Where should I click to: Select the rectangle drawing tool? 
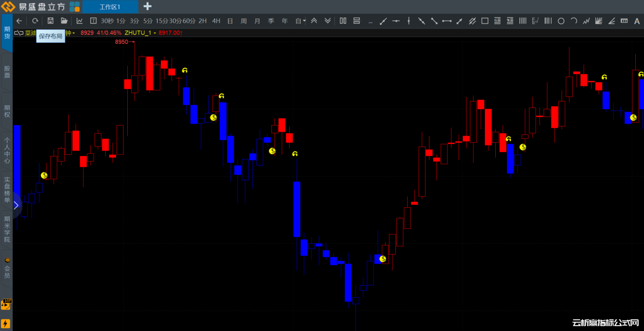coord(485,21)
